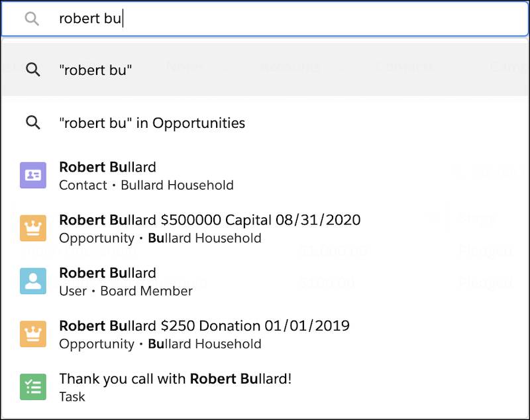Open the Robert Bullard Board Member user
This screenshot has height=420, width=530.
265,281
